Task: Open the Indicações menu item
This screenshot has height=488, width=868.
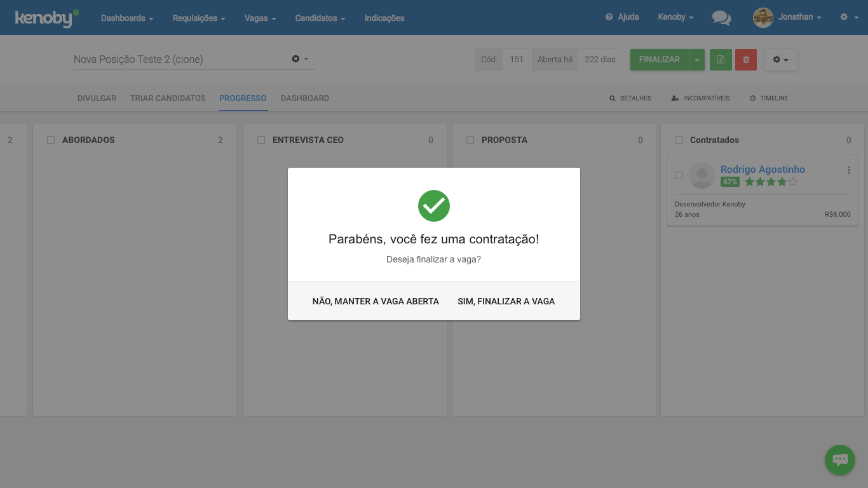Action: coord(384,18)
